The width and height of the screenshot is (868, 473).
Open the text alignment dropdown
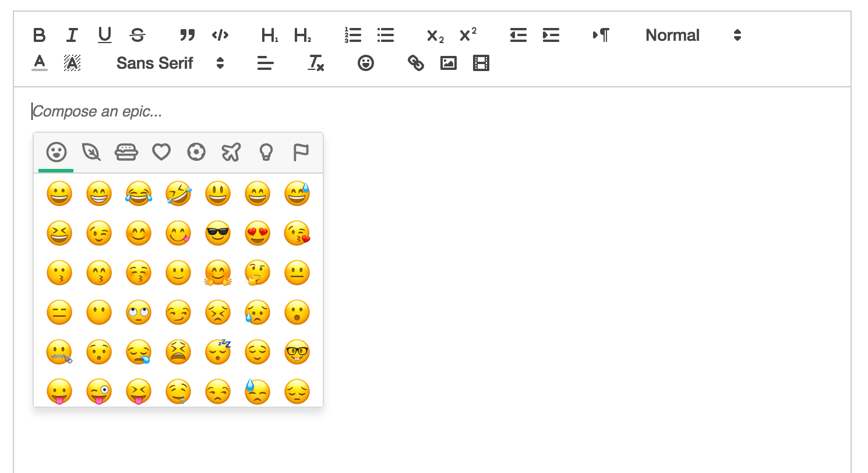(x=265, y=63)
